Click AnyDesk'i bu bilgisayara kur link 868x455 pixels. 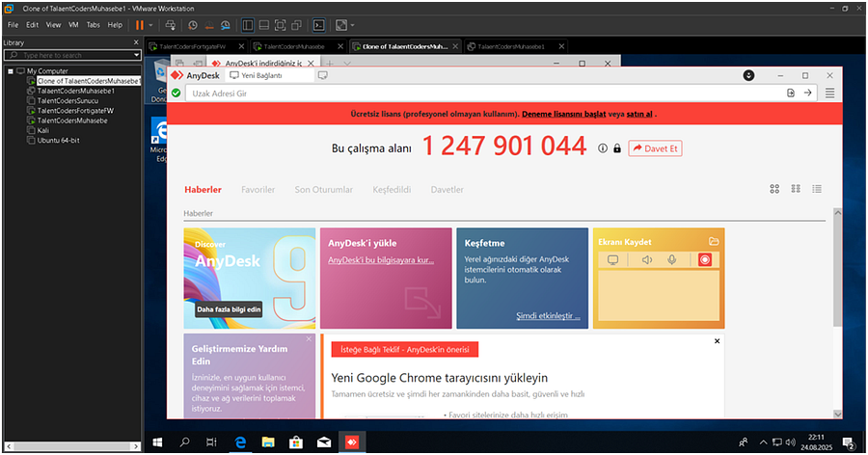point(381,260)
